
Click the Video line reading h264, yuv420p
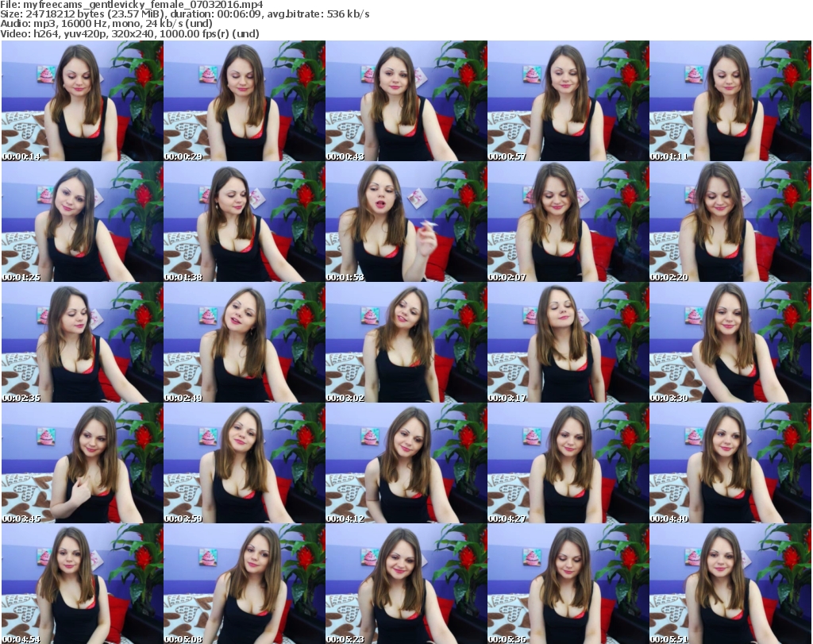pos(129,33)
